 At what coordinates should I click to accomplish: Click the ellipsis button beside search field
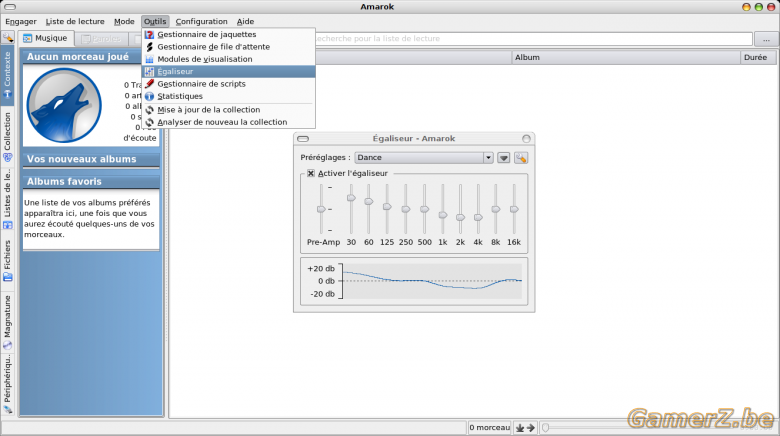click(766, 39)
